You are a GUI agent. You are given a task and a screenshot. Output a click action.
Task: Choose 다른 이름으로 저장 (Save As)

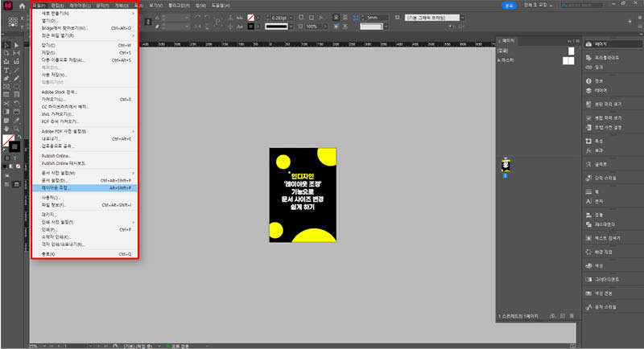pyautogui.click(x=85, y=60)
